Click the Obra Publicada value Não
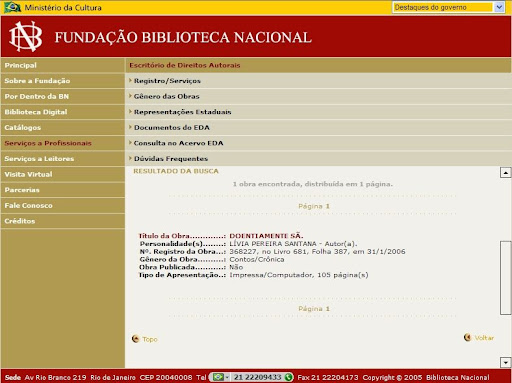Image resolution: width=512 pixels, height=383 pixels. coord(236,267)
